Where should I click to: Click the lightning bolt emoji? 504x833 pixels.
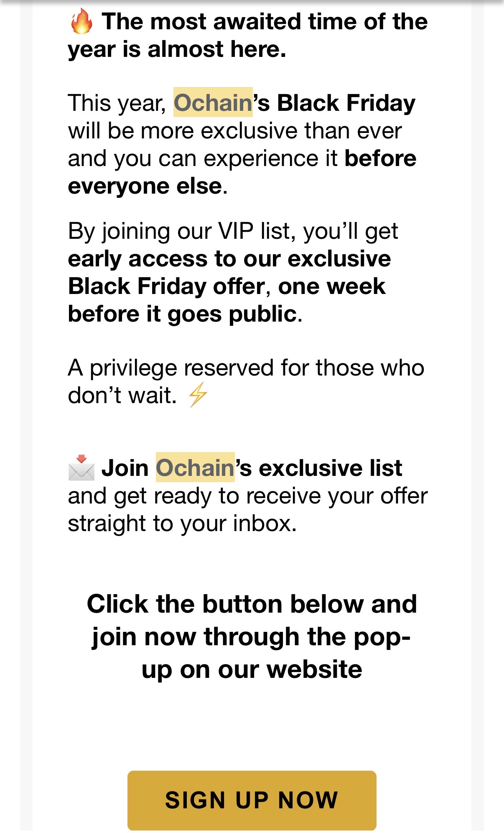click(x=198, y=395)
